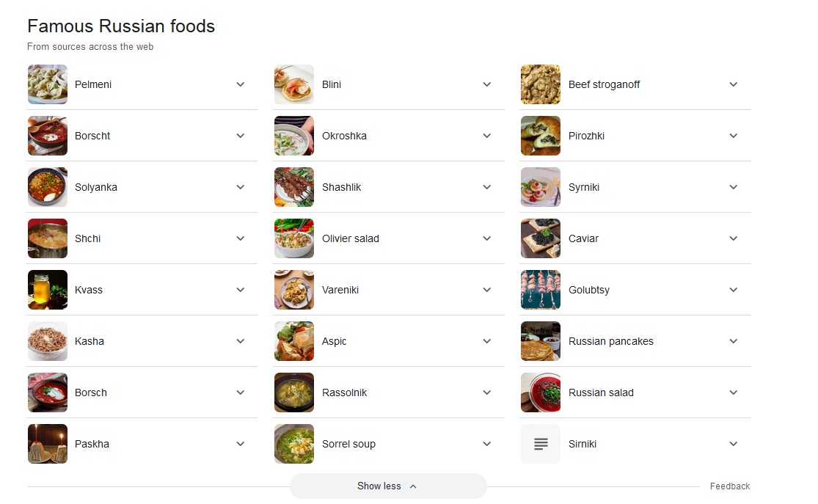Viewport: 818px width, 504px height.
Task: Expand the Golubtsy chevron arrow
Action: pyautogui.click(x=734, y=290)
